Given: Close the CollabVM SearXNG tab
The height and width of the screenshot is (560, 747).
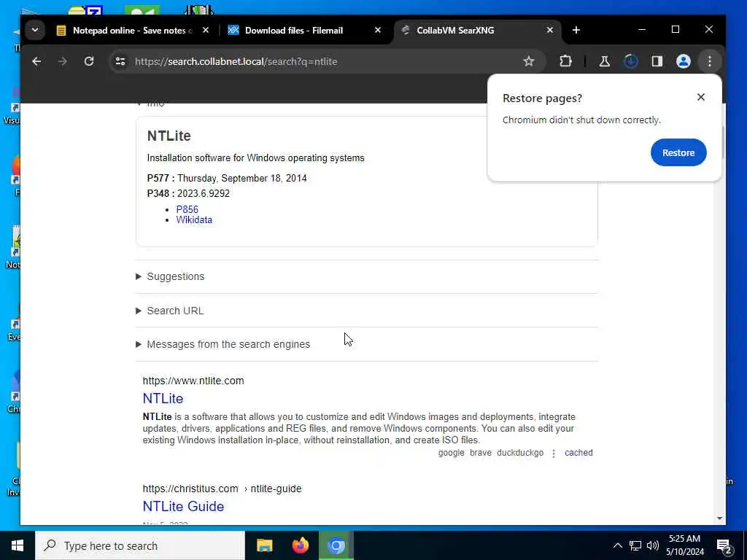Looking at the screenshot, I should [550, 30].
